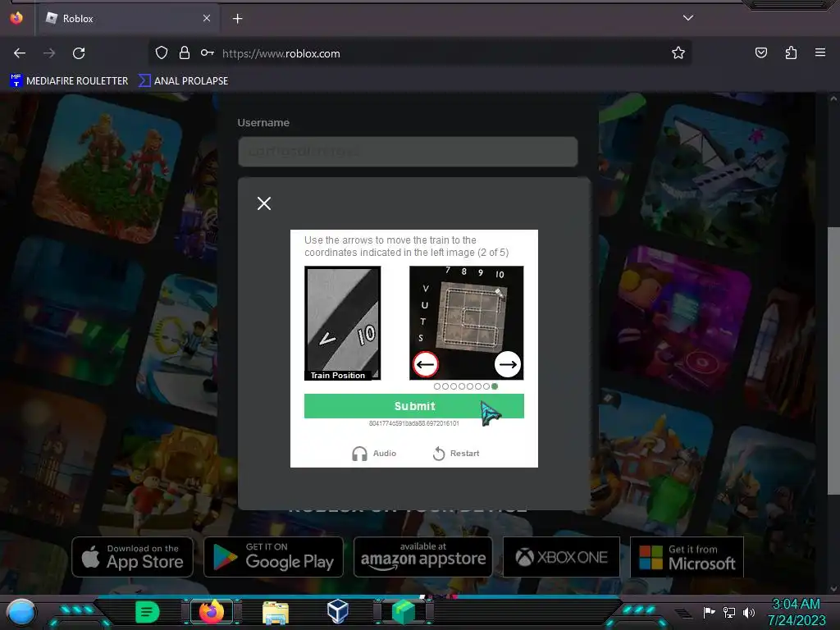
Task: Click the Firefox taskbar icon
Action: point(211,612)
